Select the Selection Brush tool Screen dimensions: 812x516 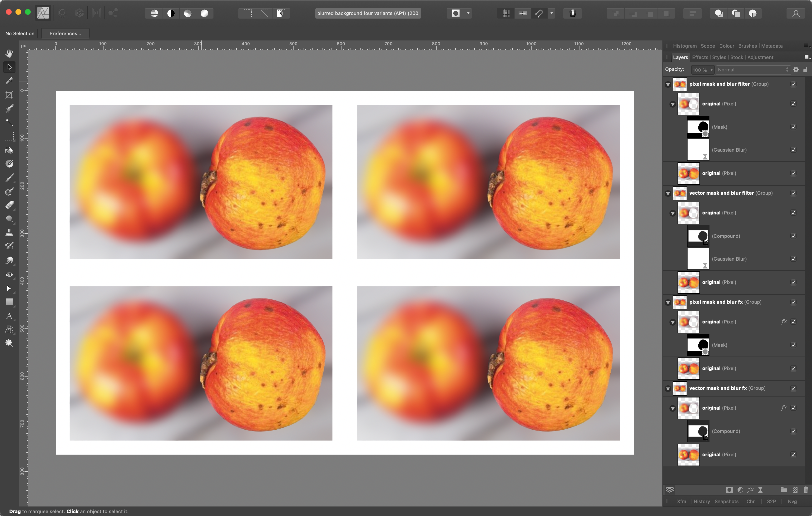9,108
